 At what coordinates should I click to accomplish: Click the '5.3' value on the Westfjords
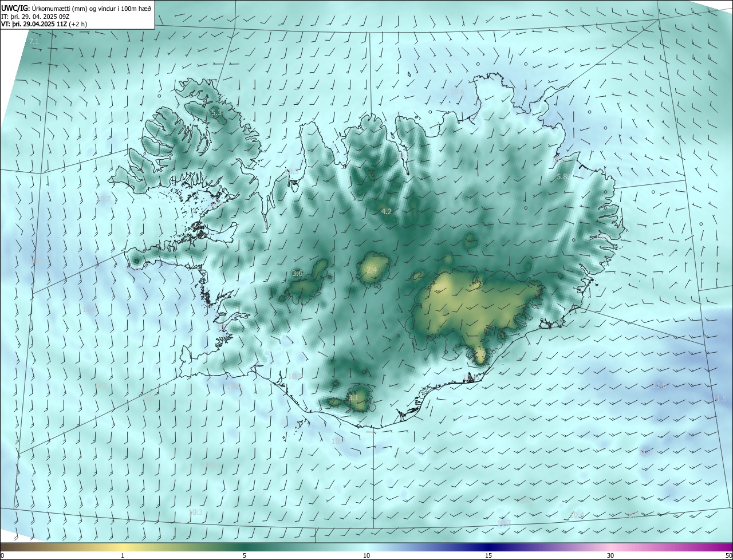(216, 113)
